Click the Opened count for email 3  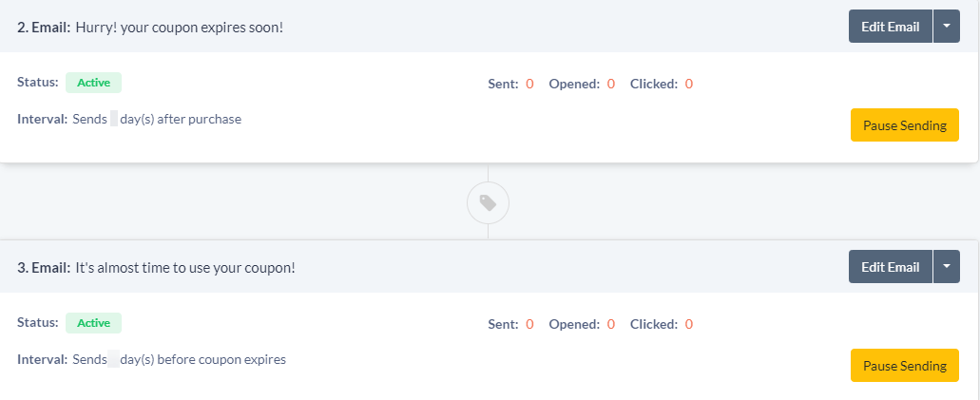pyautogui.click(x=610, y=324)
